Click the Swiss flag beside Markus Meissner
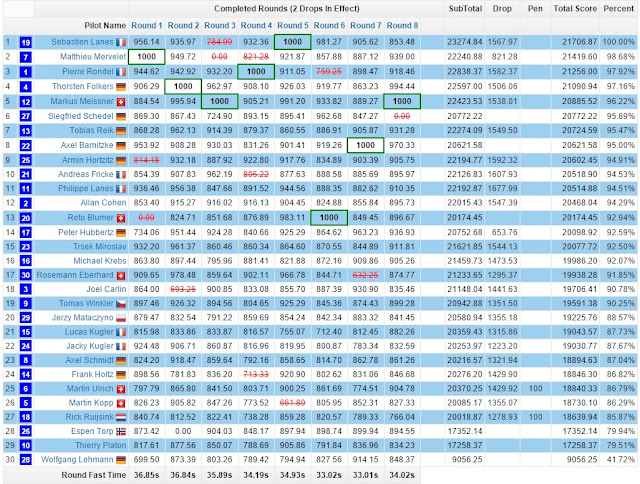Image resolution: width=640 pixels, height=484 pixels. pyautogui.click(x=121, y=102)
